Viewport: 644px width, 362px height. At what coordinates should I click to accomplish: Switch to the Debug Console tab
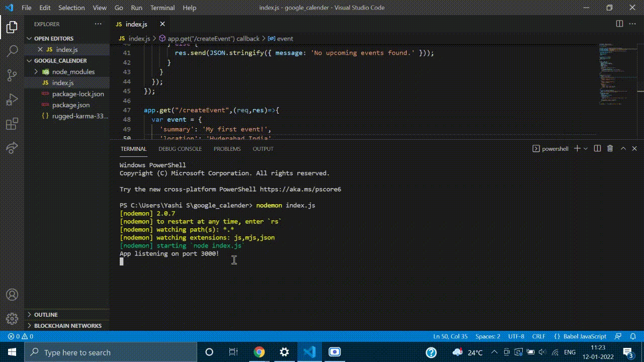click(180, 149)
